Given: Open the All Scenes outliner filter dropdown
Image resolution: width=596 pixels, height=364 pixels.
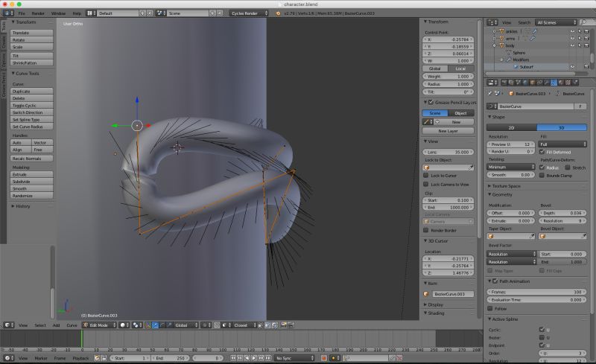Looking at the screenshot, I should click(556, 22).
